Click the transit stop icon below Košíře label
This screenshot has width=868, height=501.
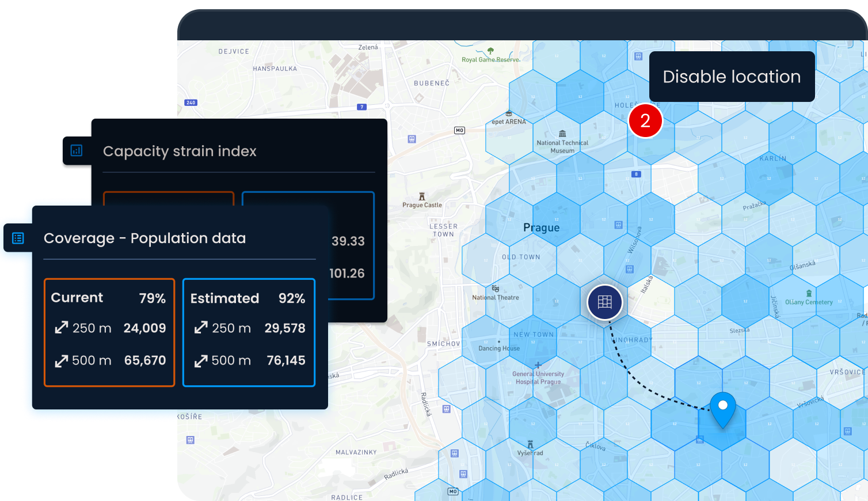click(191, 440)
